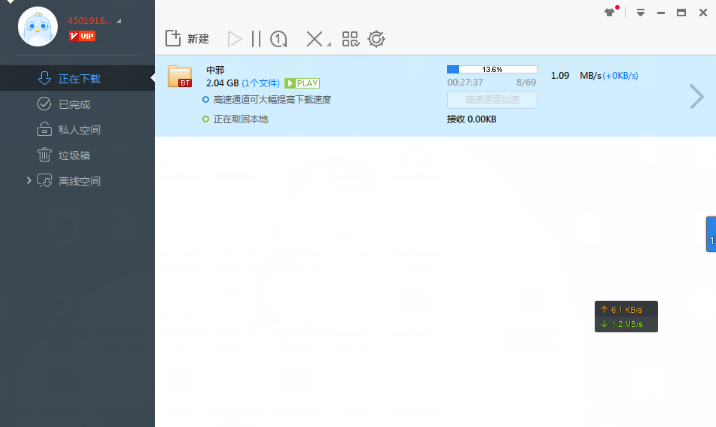Open the dropdown arrow beside delete icon
716x427 pixels.
[329, 44]
